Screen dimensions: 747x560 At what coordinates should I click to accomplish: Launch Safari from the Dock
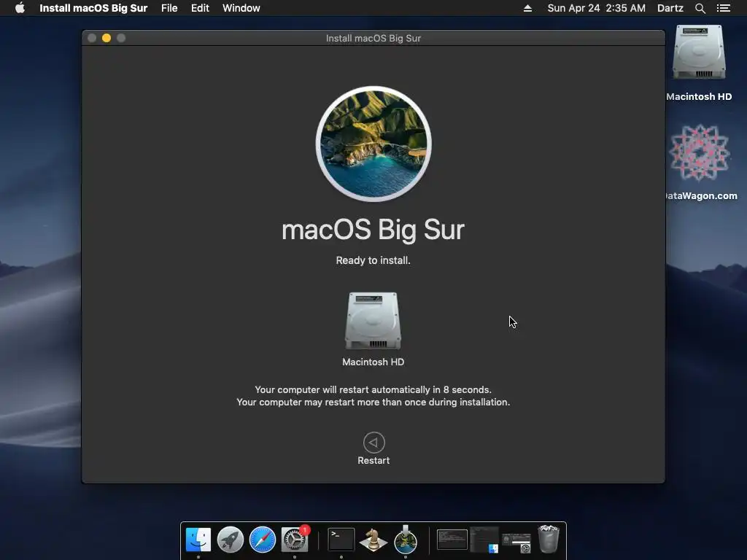tap(263, 540)
